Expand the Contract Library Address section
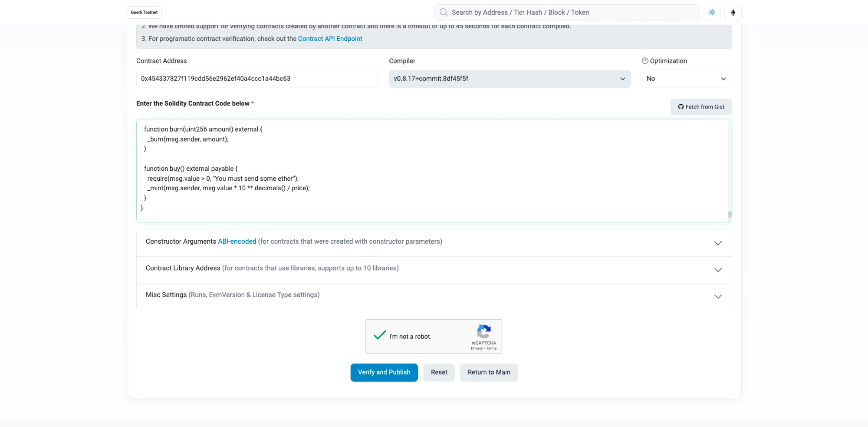868x427 pixels. tap(717, 270)
